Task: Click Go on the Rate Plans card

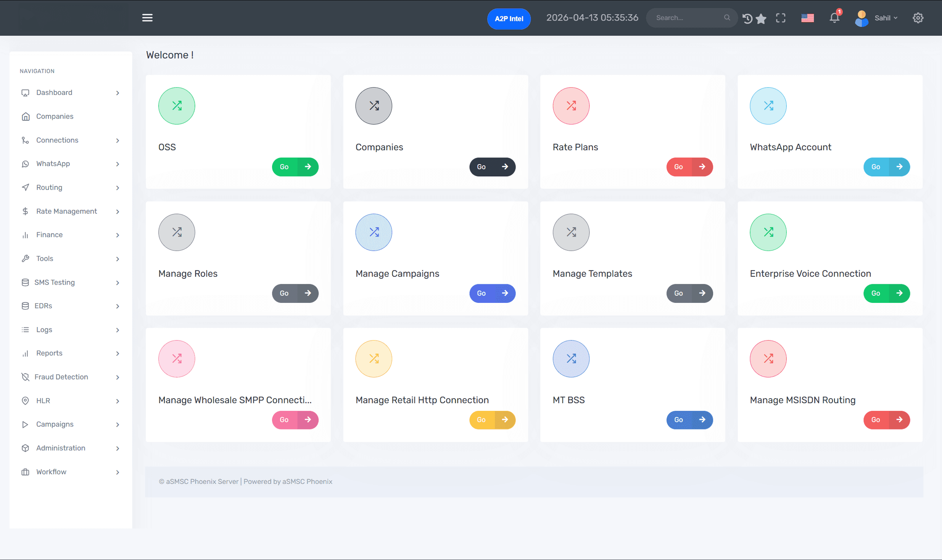Action: [x=689, y=167]
